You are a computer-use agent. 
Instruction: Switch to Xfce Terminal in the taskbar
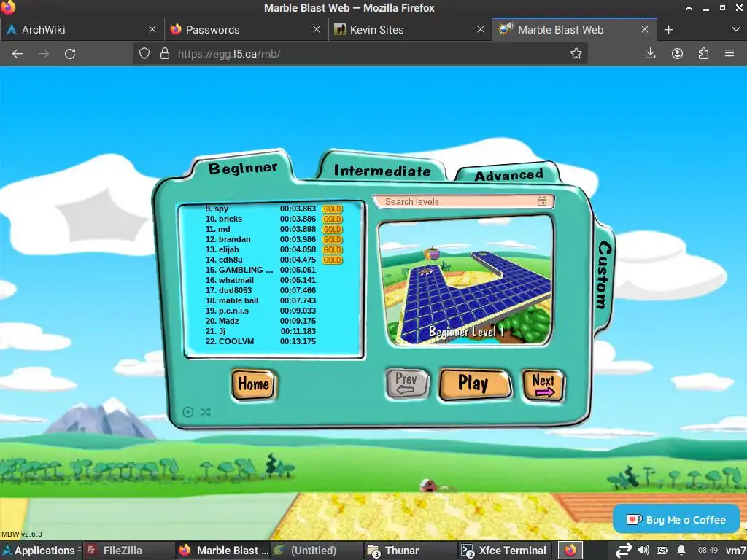coord(504,550)
